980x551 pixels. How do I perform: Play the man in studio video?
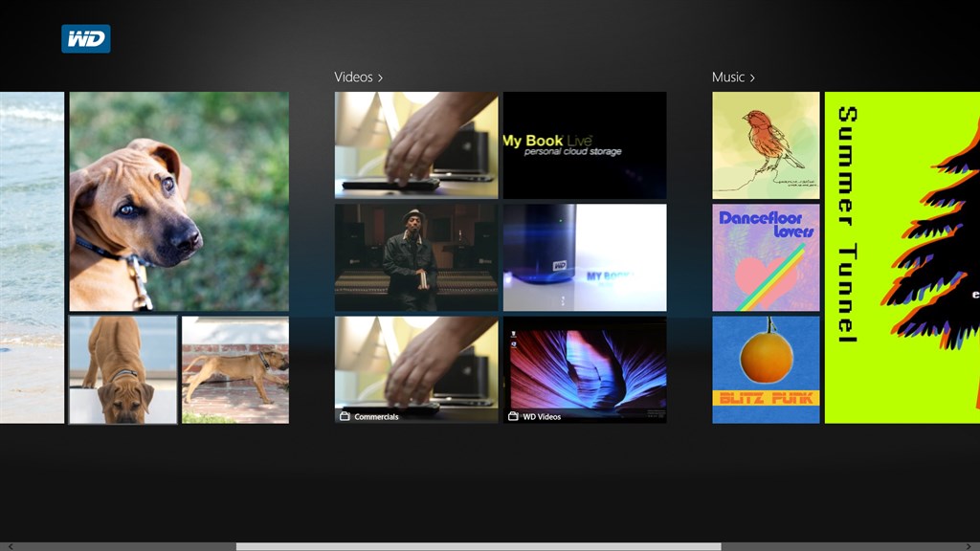pos(416,257)
